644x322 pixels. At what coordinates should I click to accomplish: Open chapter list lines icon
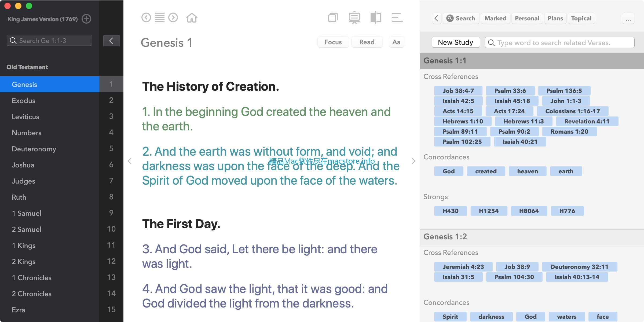coord(160,18)
